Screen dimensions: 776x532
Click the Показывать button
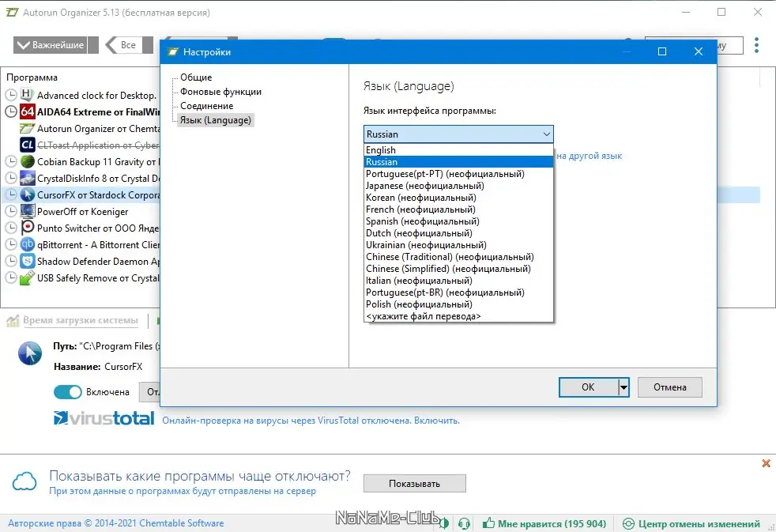(414, 484)
